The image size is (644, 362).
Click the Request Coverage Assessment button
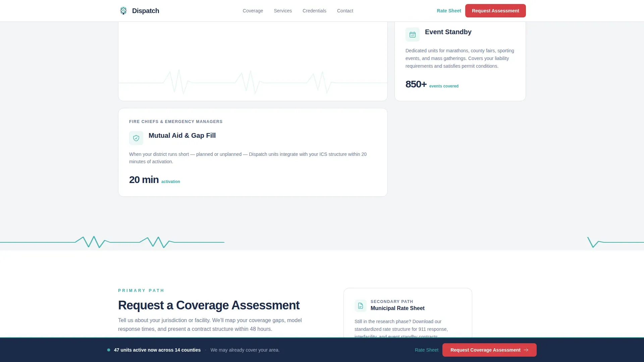(x=489, y=350)
